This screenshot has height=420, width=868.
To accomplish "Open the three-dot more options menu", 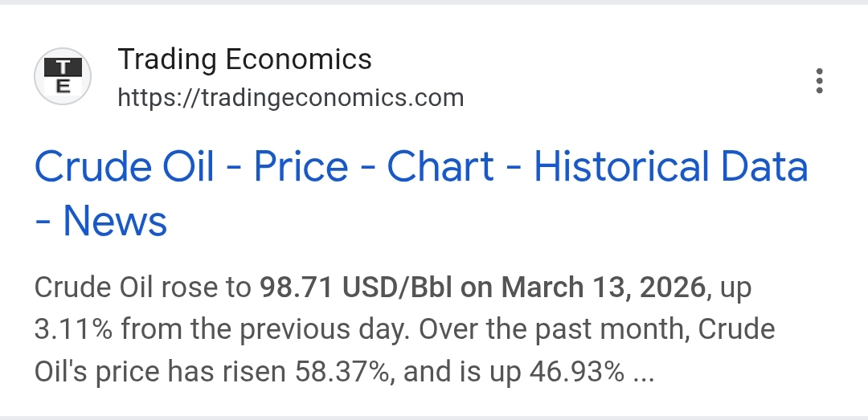I will [819, 81].
